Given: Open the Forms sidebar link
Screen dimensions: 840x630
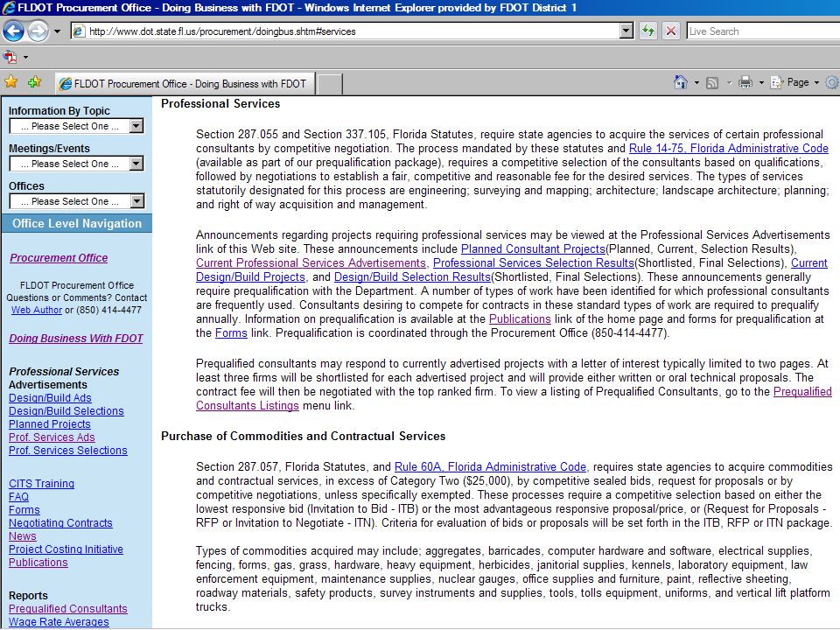Looking at the screenshot, I should coord(24,510).
